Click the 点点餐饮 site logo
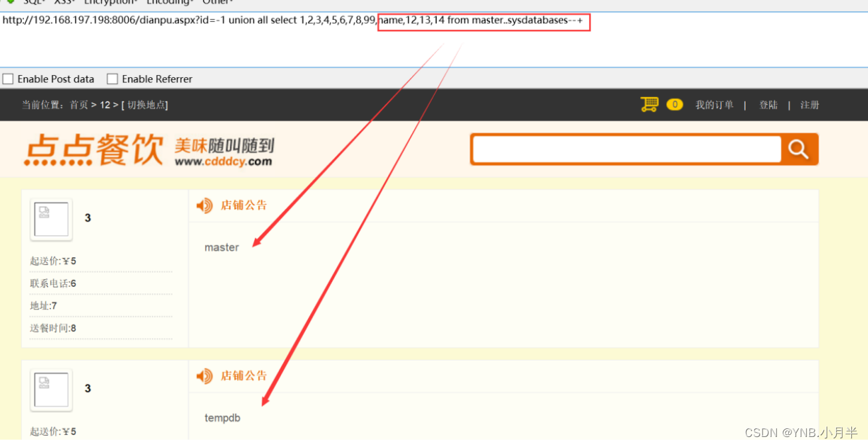The width and height of the screenshot is (868, 445). tap(93, 150)
